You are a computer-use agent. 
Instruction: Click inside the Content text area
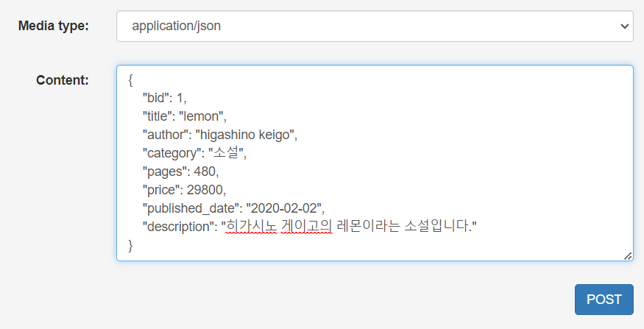(375, 163)
